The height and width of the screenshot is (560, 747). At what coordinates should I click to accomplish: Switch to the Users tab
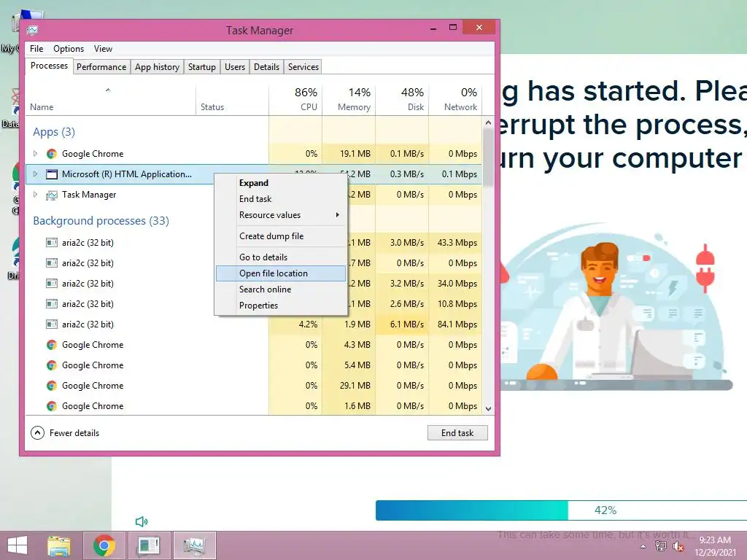click(235, 67)
